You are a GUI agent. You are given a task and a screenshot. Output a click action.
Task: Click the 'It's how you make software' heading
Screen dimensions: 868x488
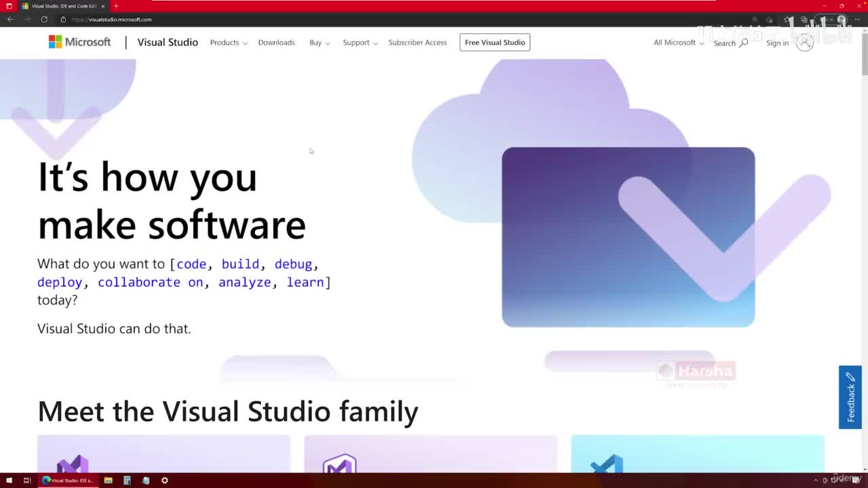[172, 201]
